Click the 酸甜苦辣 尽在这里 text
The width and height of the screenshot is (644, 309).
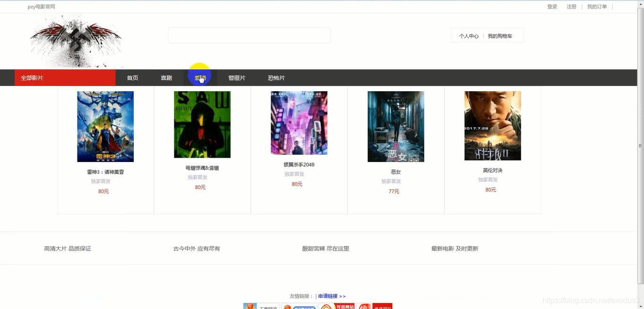point(326,249)
